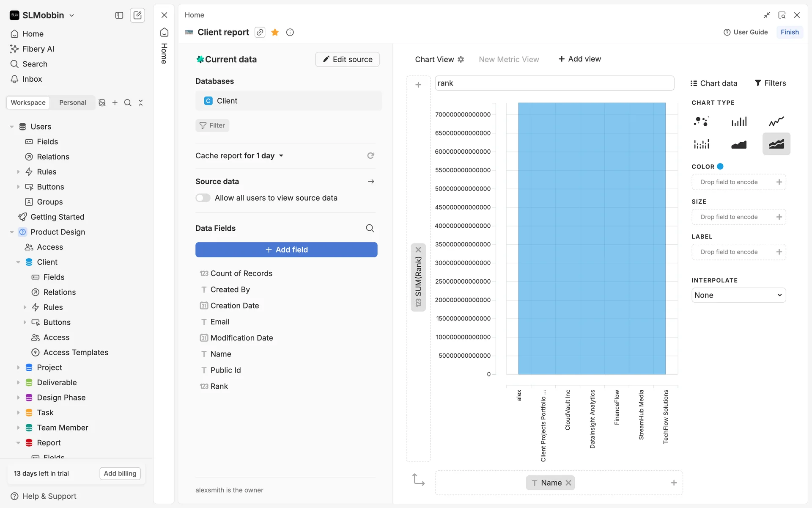Open the Interpolate None dropdown
This screenshot has height=508, width=812.
[738, 295]
